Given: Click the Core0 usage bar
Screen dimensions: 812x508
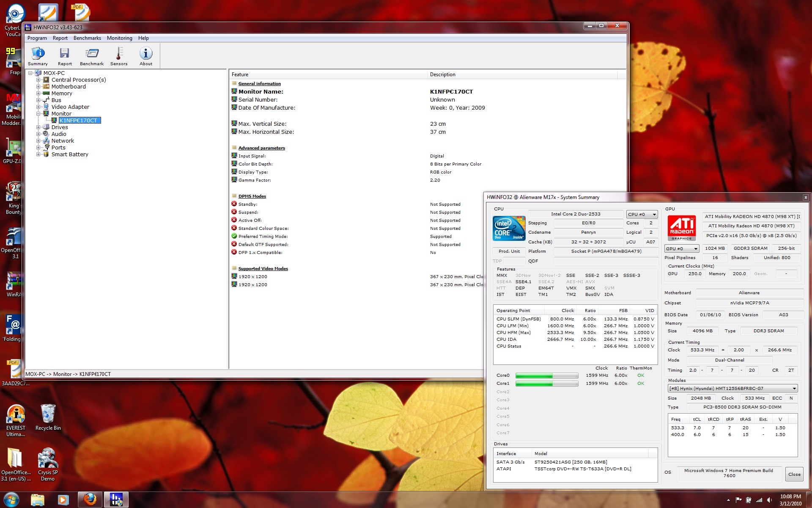Looking at the screenshot, I should [x=547, y=375].
